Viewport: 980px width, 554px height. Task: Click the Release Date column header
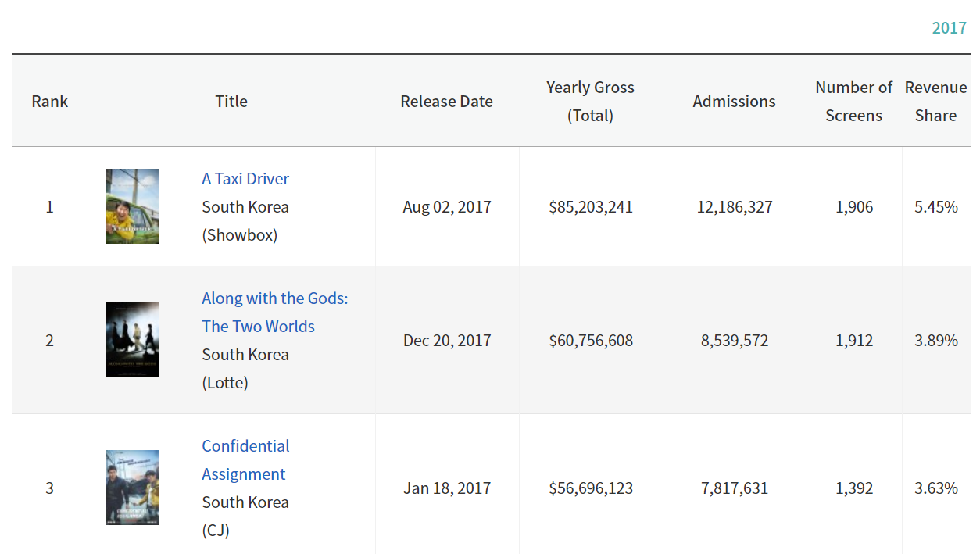click(x=446, y=102)
